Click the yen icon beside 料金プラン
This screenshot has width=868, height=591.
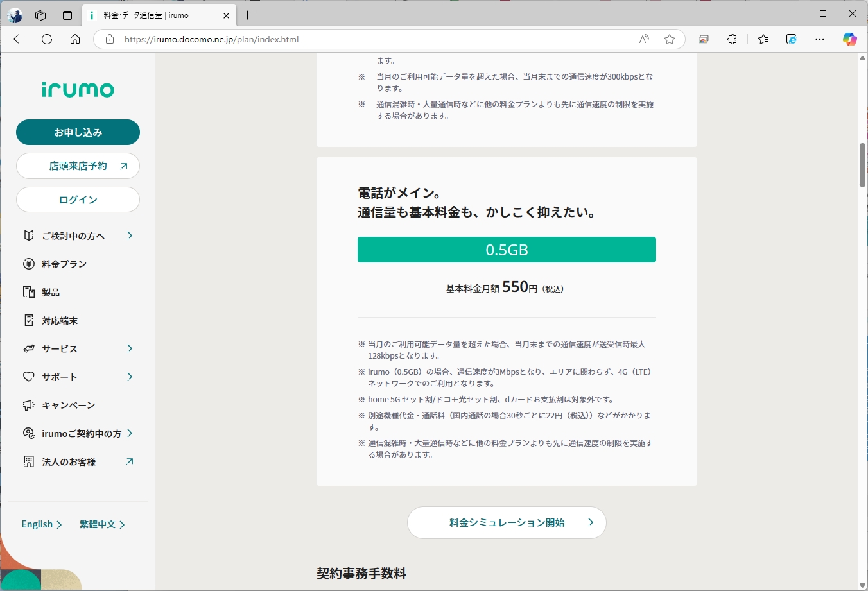point(29,264)
